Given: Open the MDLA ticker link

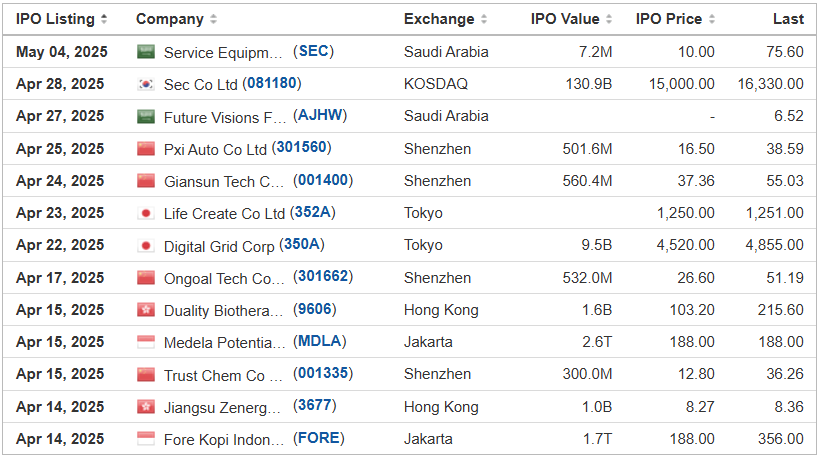Looking at the screenshot, I should [x=319, y=341].
